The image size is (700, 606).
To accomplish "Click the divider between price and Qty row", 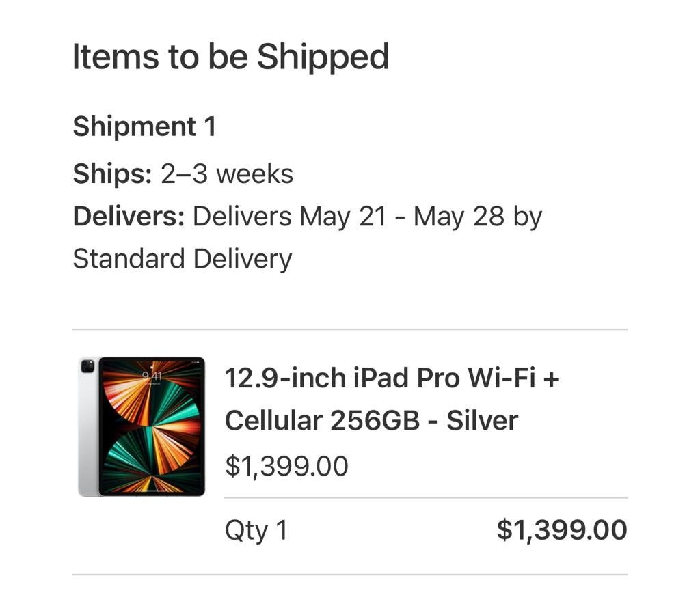I will point(425,498).
